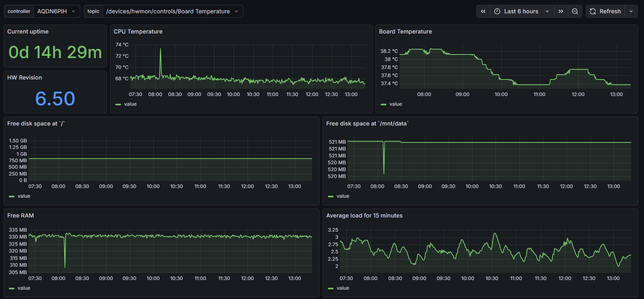Open the Free RAM panel title menu
This screenshot has height=299, width=644.
pyautogui.click(x=21, y=215)
